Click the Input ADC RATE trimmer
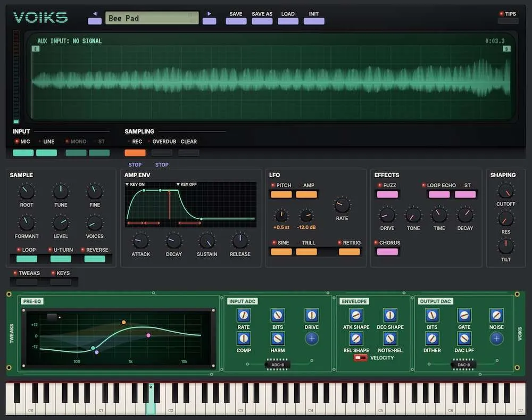 [244, 316]
